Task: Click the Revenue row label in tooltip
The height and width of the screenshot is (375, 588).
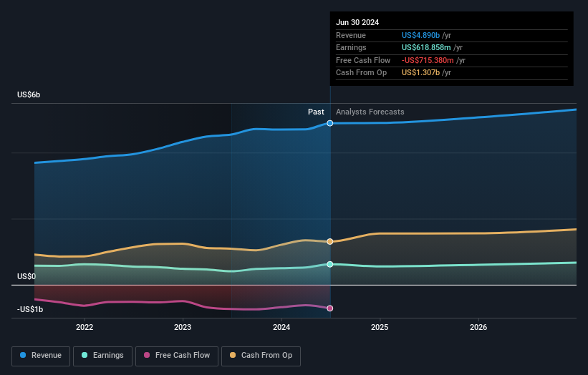Action: point(351,35)
